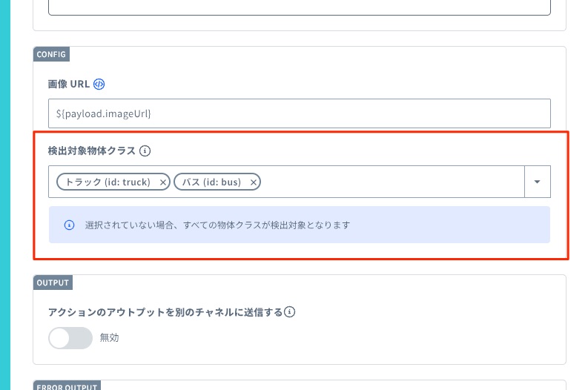Click the CONFIG section header tag
Screen dimensions: 588x390
[51, 54]
